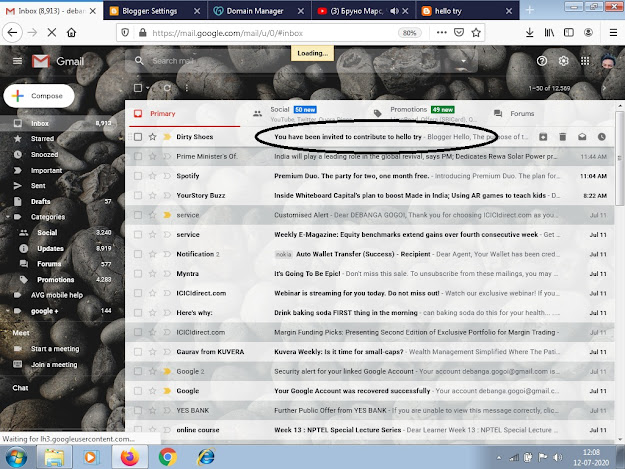The height and width of the screenshot is (469, 625).
Task: Save to Pocket icon in address bar
Action: pyautogui.click(x=459, y=33)
